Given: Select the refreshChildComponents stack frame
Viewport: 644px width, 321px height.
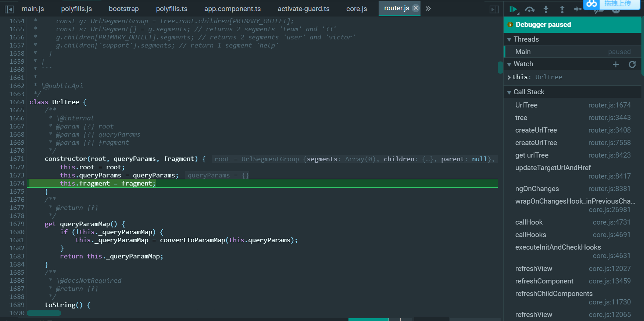Looking at the screenshot, I should [x=572, y=298].
